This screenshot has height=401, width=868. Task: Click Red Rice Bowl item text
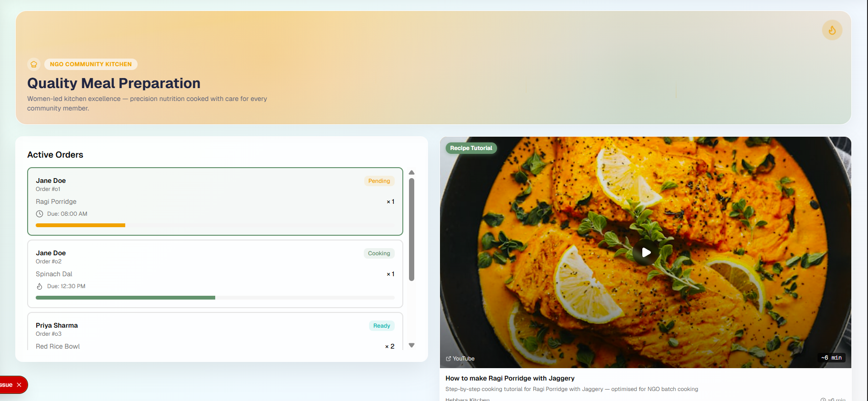pos(58,346)
